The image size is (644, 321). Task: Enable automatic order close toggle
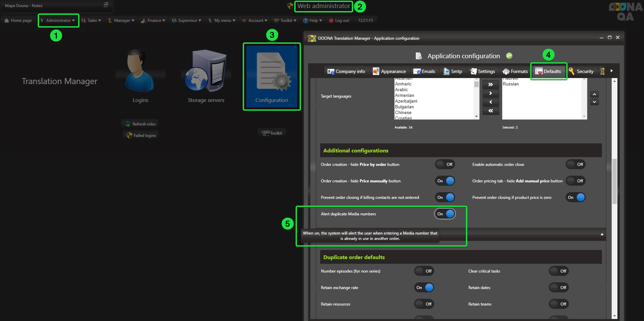575,165
